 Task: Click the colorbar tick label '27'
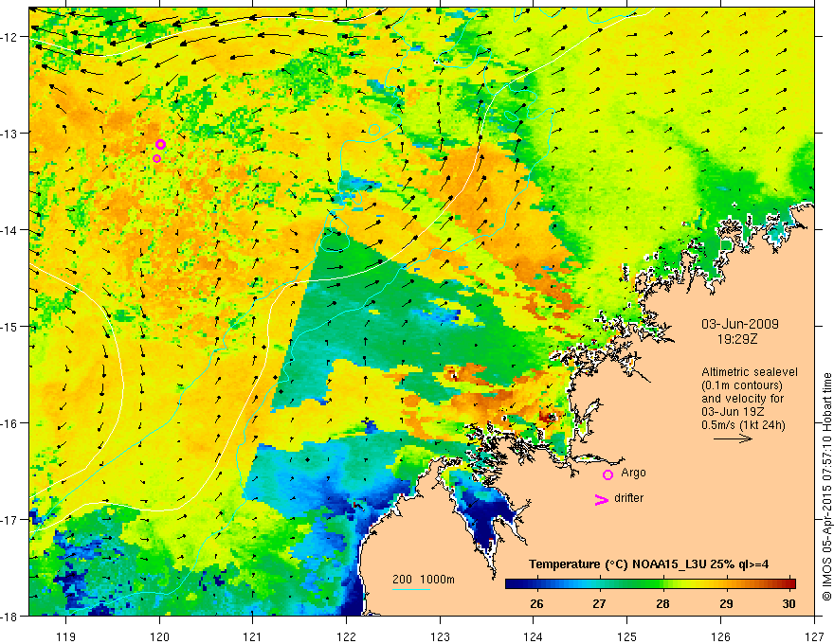pyautogui.click(x=599, y=603)
